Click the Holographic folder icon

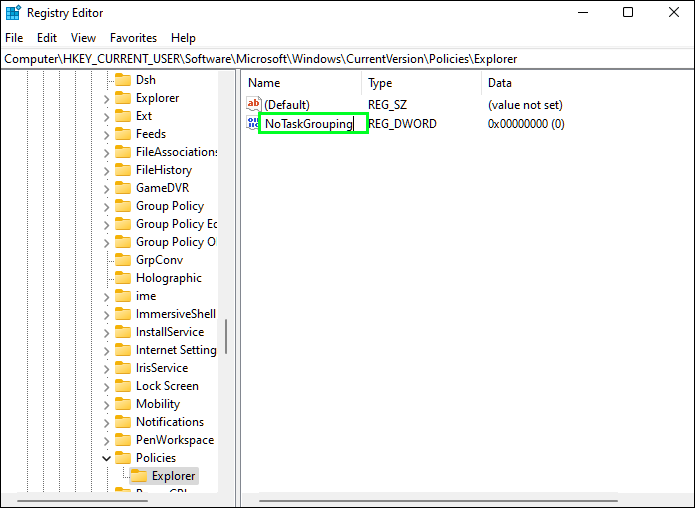click(123, 278)
